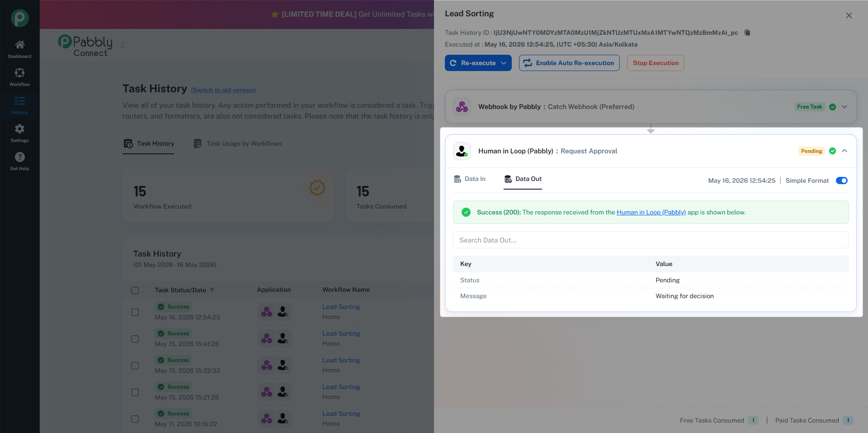Switch to the Data In tab
The width and height of the screenshot is (868, 433).
pos(470,179)
